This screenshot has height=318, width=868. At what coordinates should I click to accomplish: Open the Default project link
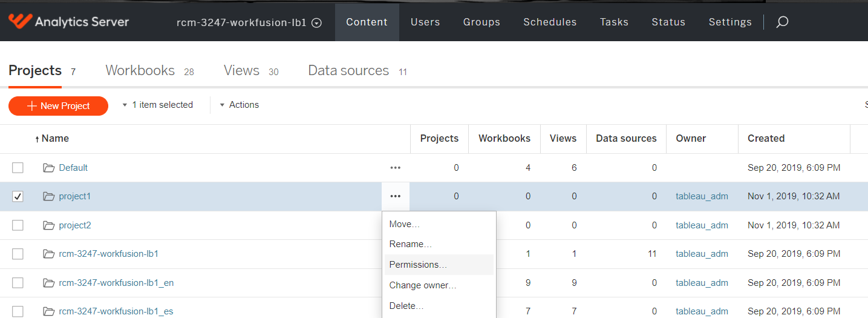point(73,168)
